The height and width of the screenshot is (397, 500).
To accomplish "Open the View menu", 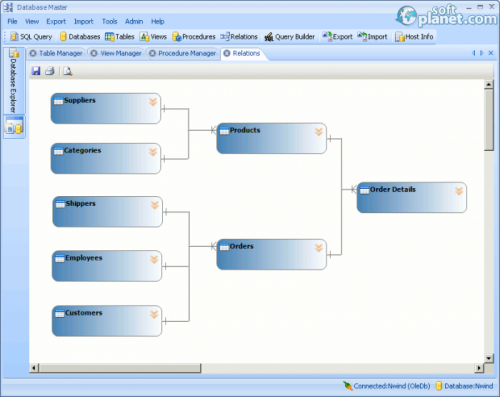I will (32, 21).
